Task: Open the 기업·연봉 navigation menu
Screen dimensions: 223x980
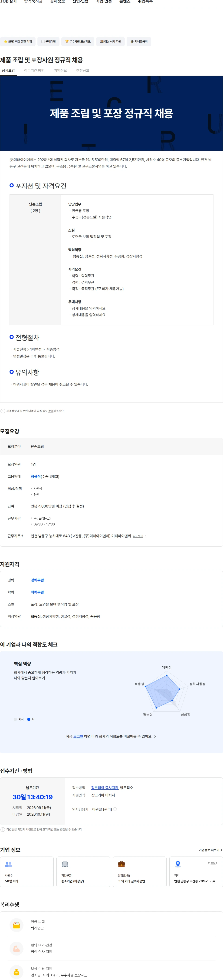Action: click(x=104, y=2)
